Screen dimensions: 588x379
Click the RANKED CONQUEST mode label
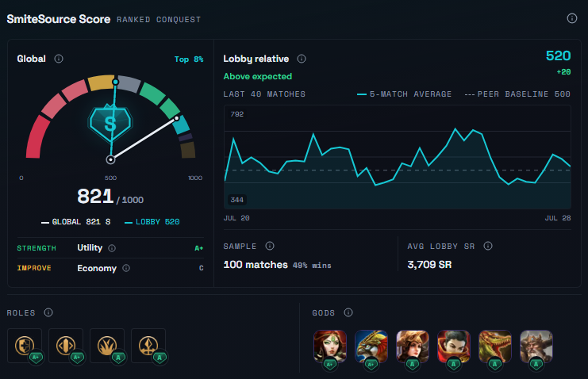(159, 20)
